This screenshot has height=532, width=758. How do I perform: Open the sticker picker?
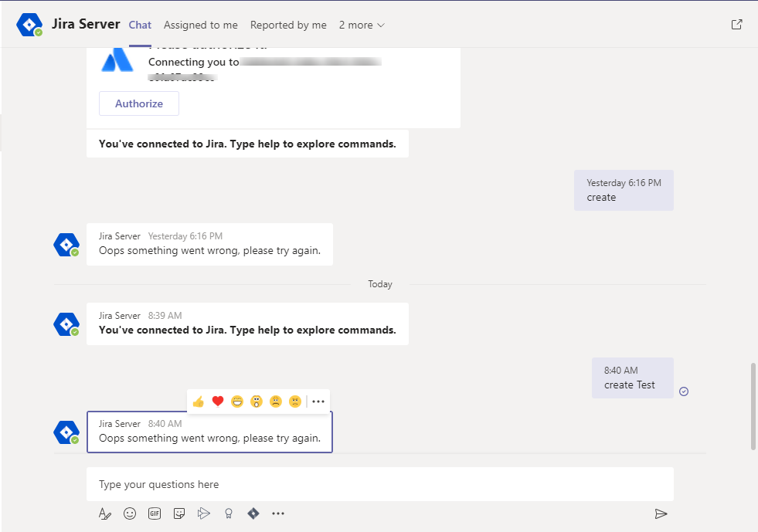(179, 513)
